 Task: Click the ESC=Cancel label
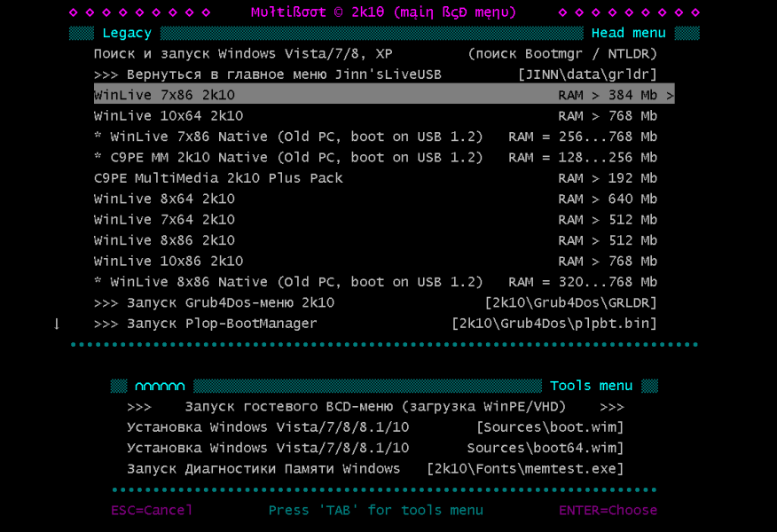click(x=152, y=511)
